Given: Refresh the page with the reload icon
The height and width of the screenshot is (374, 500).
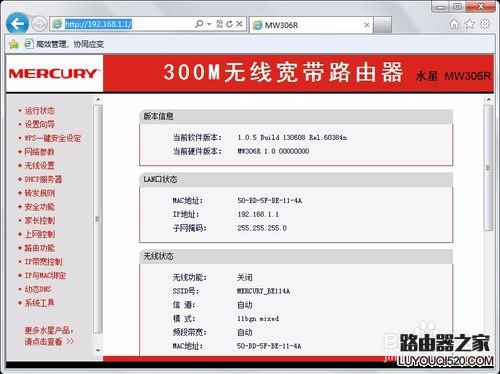Looking at the screenshot, I should click(229, 24).
